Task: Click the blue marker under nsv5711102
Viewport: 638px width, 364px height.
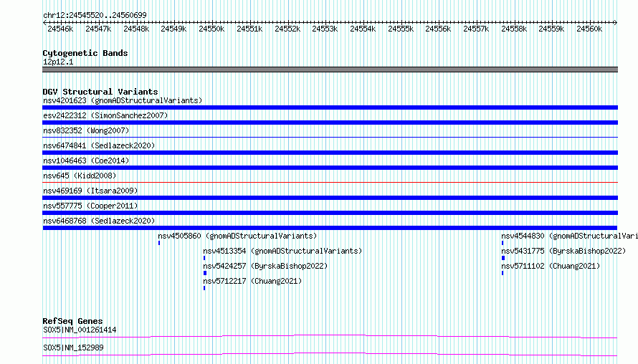Action: (x=503, y=273)
